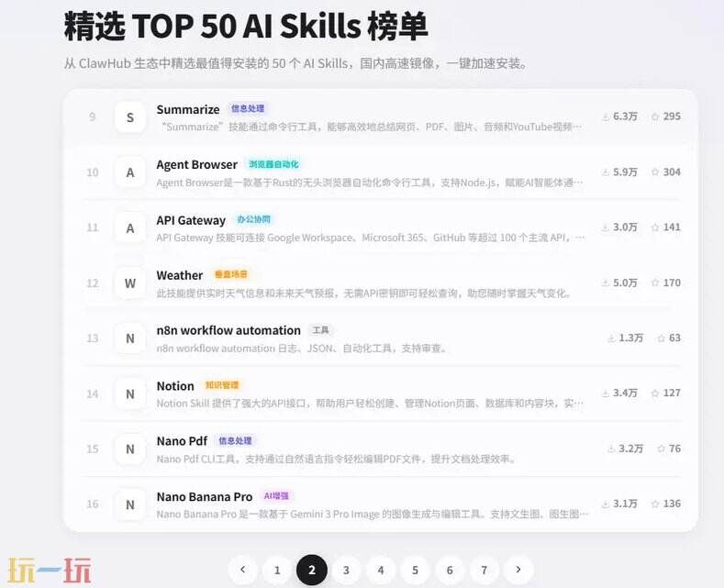This screenshot has width=724, height=588.
Task: Click the 浏览器自动化 tag on Agent Browser
Action: [273, 164]
